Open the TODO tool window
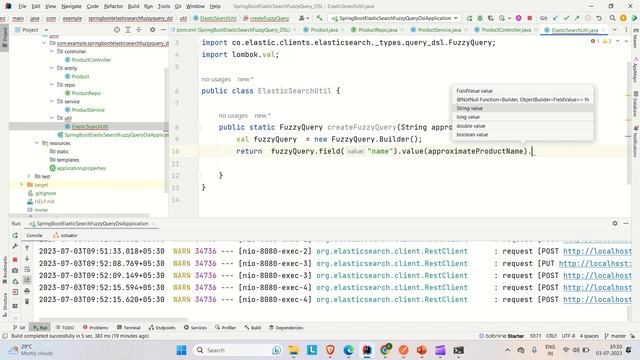This screenshot has height=360, width=640. pyautogui.click(x=65, y=328)
